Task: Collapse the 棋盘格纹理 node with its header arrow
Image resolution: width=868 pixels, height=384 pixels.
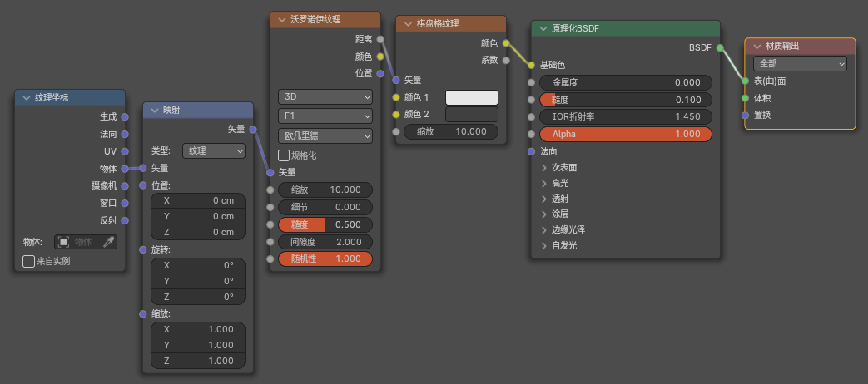Action: pos(408,24)
